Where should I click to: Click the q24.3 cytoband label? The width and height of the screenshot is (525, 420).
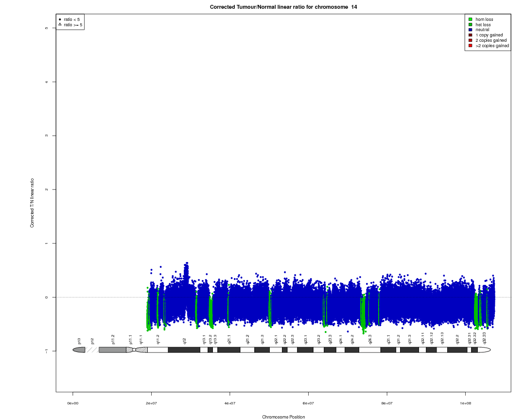(x=370, y=340)
